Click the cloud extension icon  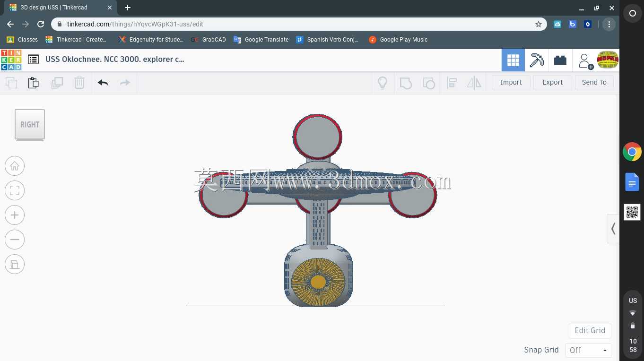[x=557, y=24]
